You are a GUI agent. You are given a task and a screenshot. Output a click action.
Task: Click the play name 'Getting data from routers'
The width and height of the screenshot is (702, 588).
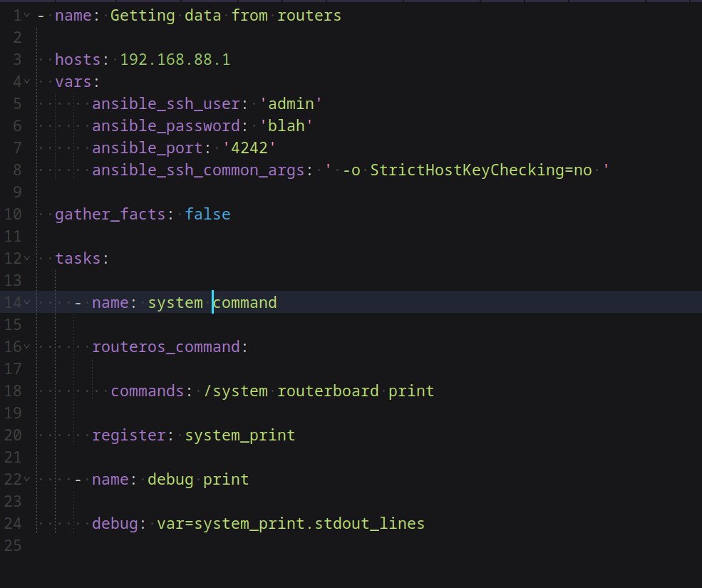click(226, 16)
